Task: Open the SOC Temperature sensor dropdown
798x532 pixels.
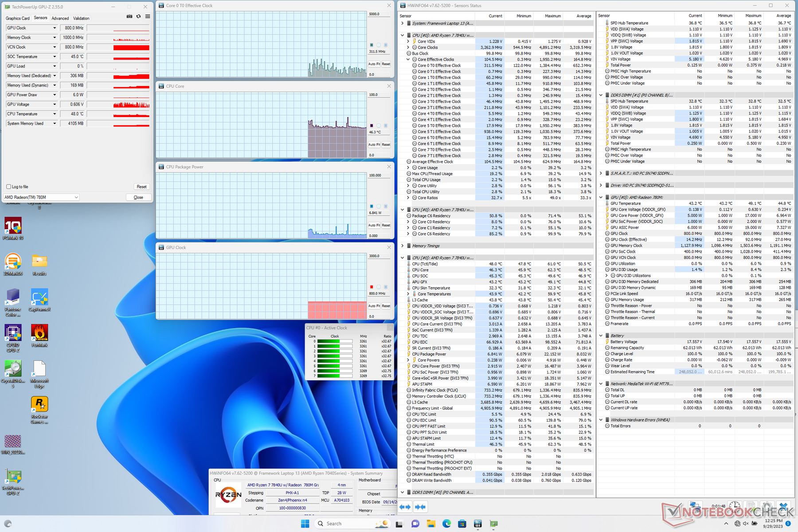Action: [x=55, y=57]
